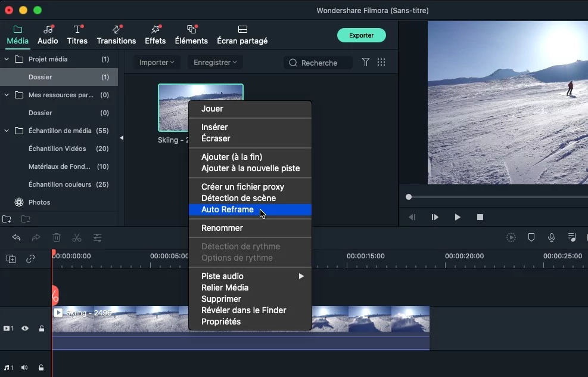Open the edit sliders icon
588x377 pixels.
[x=97, y=237]
